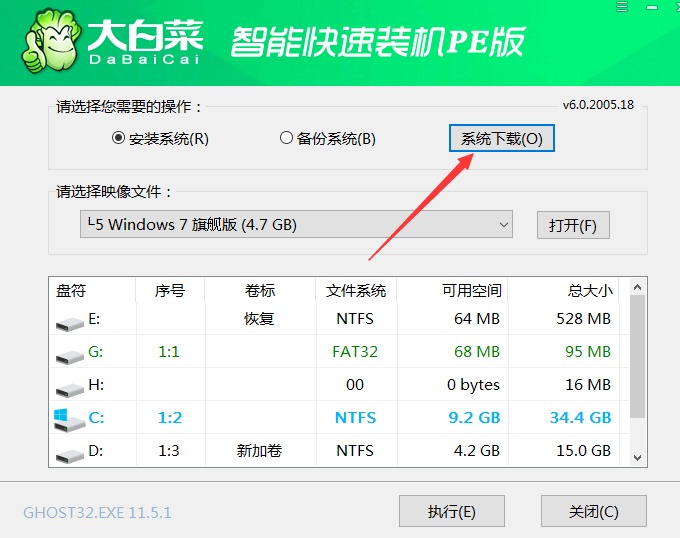Click the 系统下载(O) button

(502, 138)
